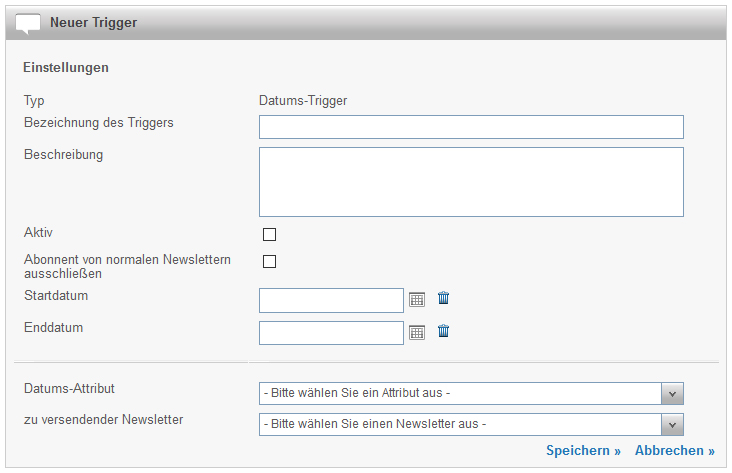Click the Datums-Trigger type value text
Image resolution: width=732 pixels, height=473 pixels.
[302, 100]
